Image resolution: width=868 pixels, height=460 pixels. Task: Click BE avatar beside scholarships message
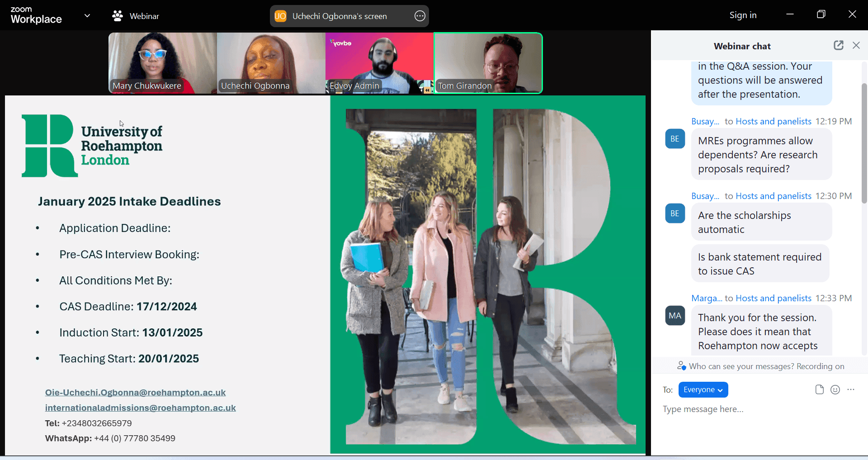tap(675, 213)
